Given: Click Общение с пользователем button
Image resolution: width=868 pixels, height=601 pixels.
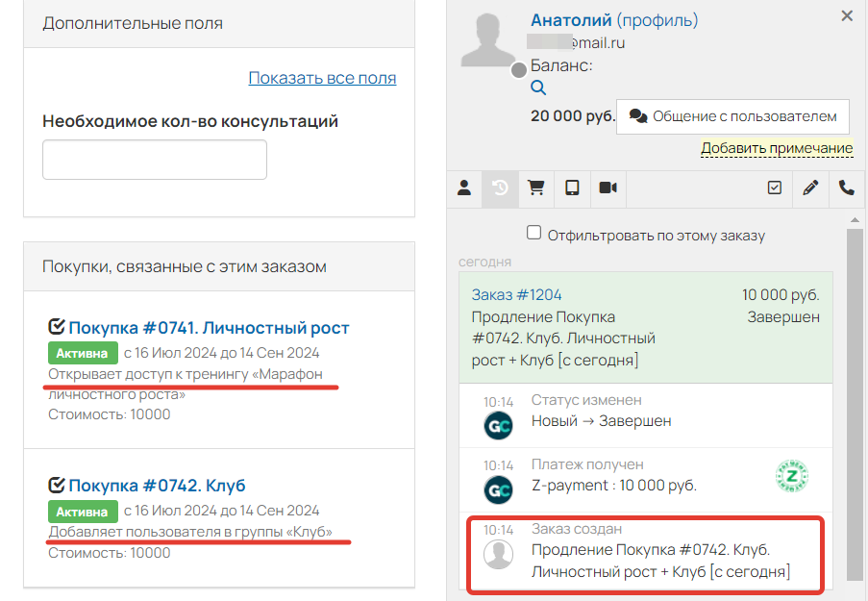Looking at the screenshot, I should [732, 116].
